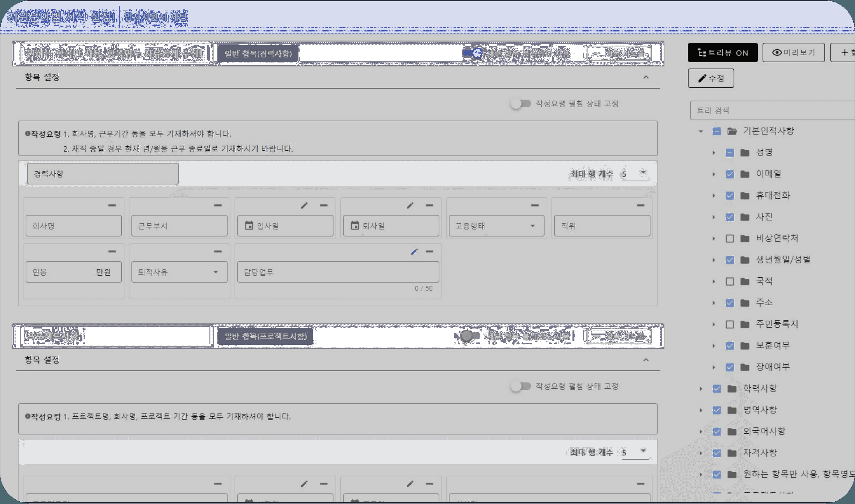855x504 pixels.
Task: Remove the 담당업무 field with its minus icon
Action: tap(429, 252)
